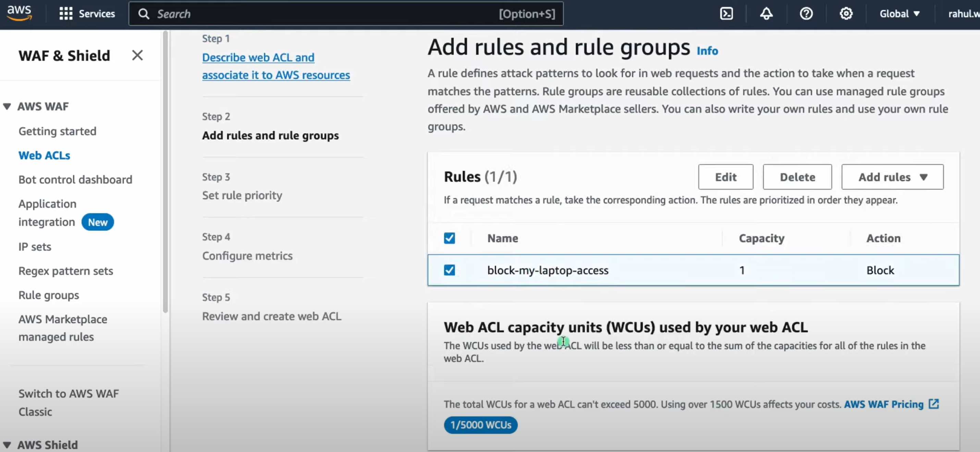Click the Edit rule button

click(x=725, y=177)
